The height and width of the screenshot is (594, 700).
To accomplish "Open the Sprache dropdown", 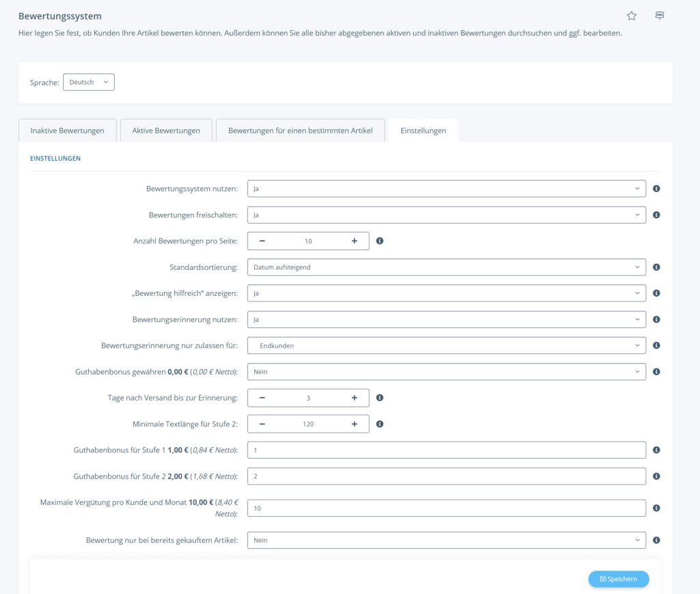I will point(89,82).
